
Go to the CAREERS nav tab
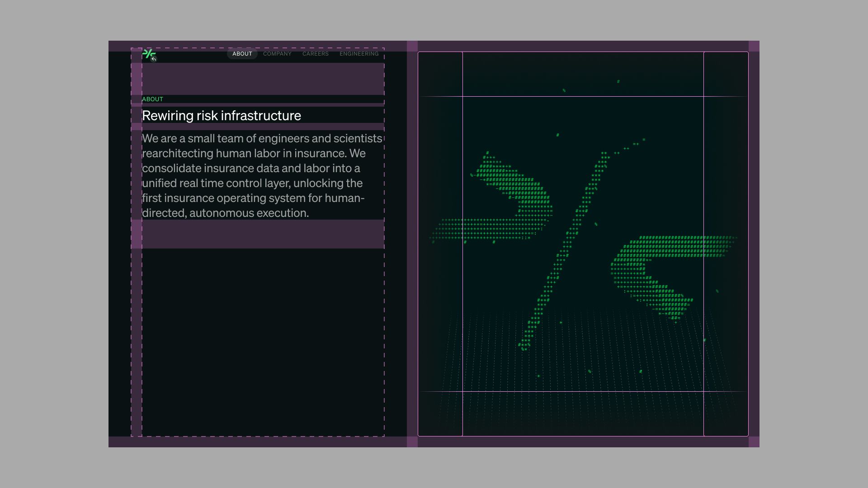[316, 54]
